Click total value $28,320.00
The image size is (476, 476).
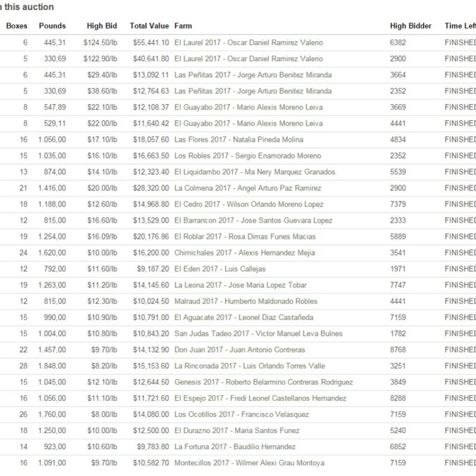tap(151, 188)
